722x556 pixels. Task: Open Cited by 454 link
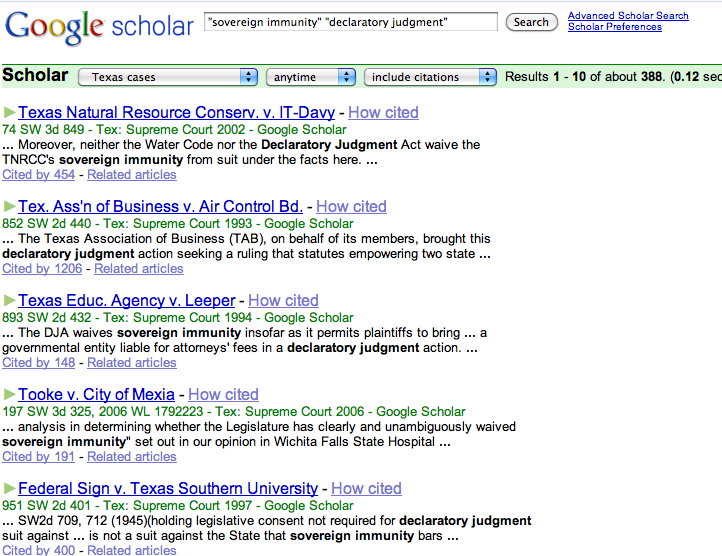point(39,175)
